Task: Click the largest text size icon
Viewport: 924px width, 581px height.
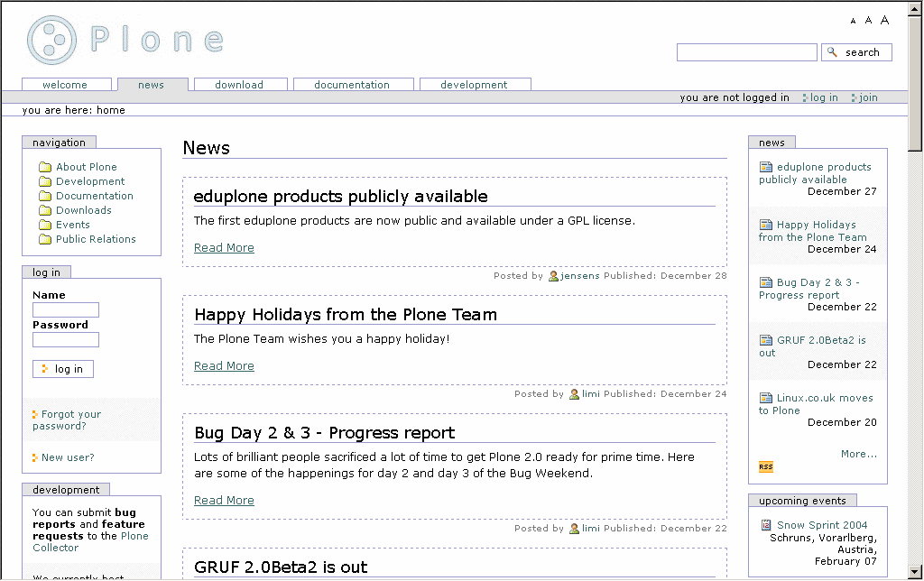Action: [x=884, y=20]
